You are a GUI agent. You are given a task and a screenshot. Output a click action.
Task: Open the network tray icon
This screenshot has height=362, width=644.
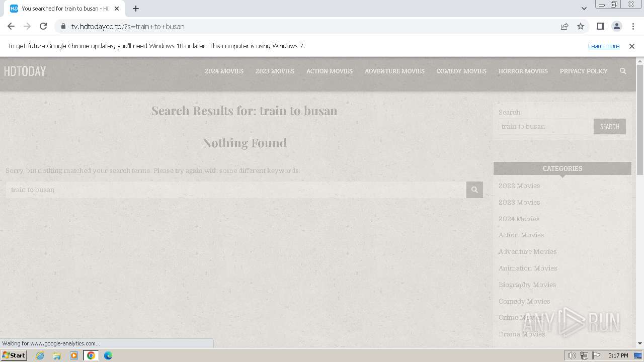[584, 355]
